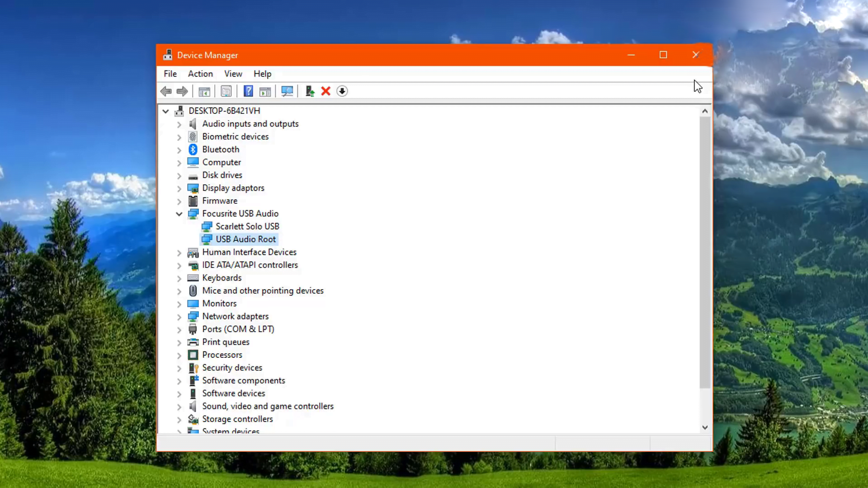Expand Mice and other pointing devices

[179, 291]
